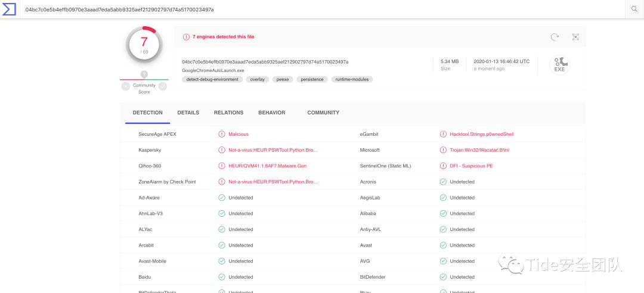The height and width of the screenshot is (293, 644).
Task: Click the alert icon beside '7 engines detected'
Action: coord(186,37)
